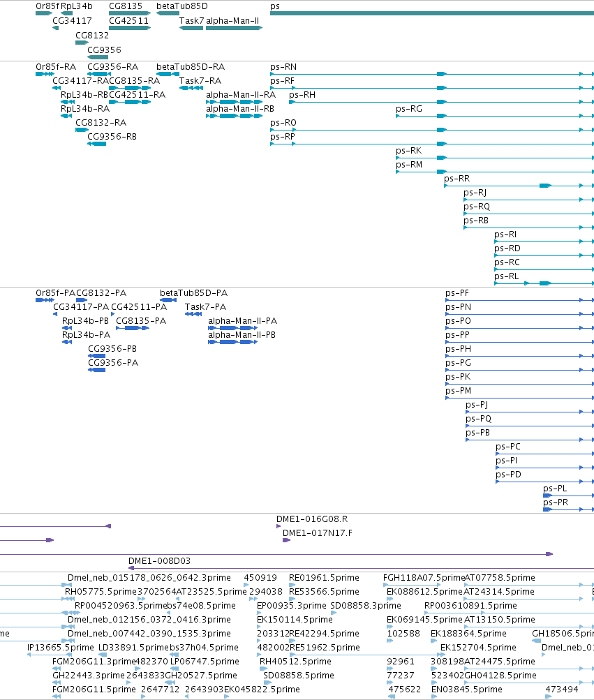Click the CG42511 gene label
Screen dimensions: 594x700
point(128,20)
